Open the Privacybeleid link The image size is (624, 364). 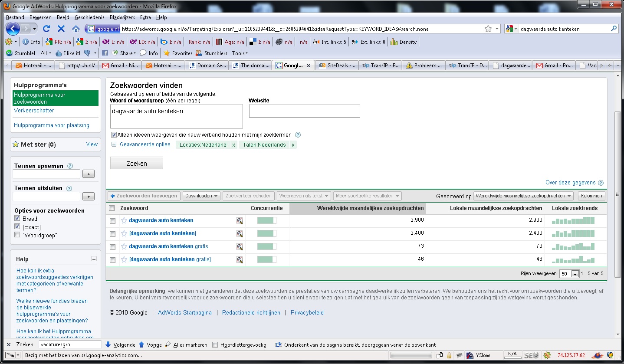pos(307,313)
